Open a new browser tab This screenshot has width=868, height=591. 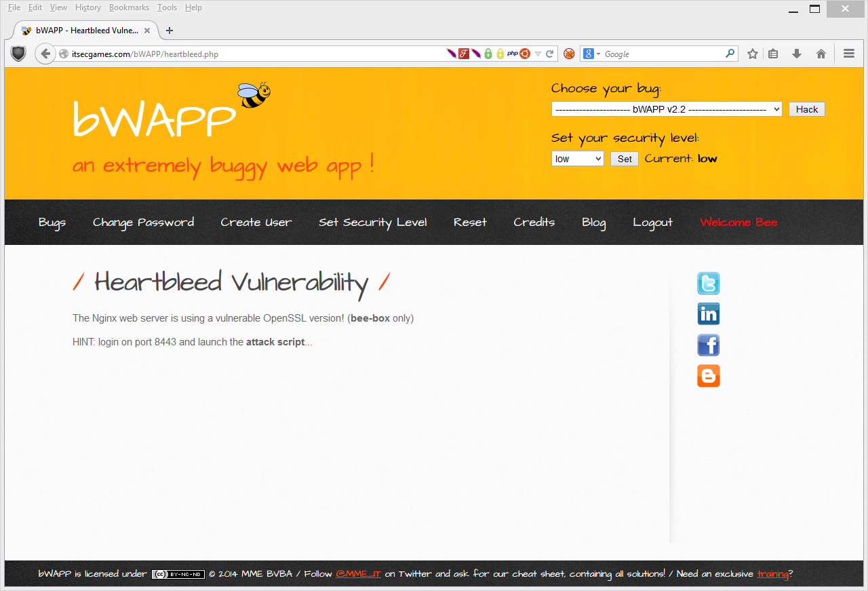coord(170,31)
